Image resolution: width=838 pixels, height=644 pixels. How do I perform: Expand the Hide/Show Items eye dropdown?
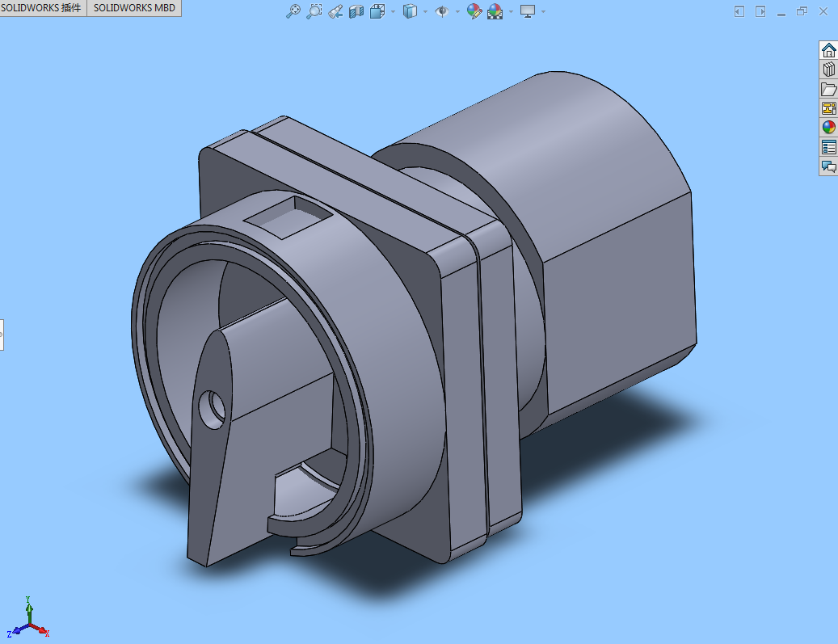click(457, 12)
